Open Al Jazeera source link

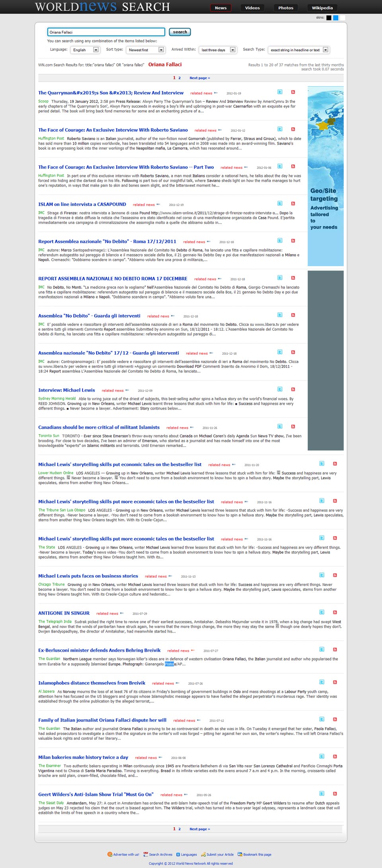pos(46,691)
